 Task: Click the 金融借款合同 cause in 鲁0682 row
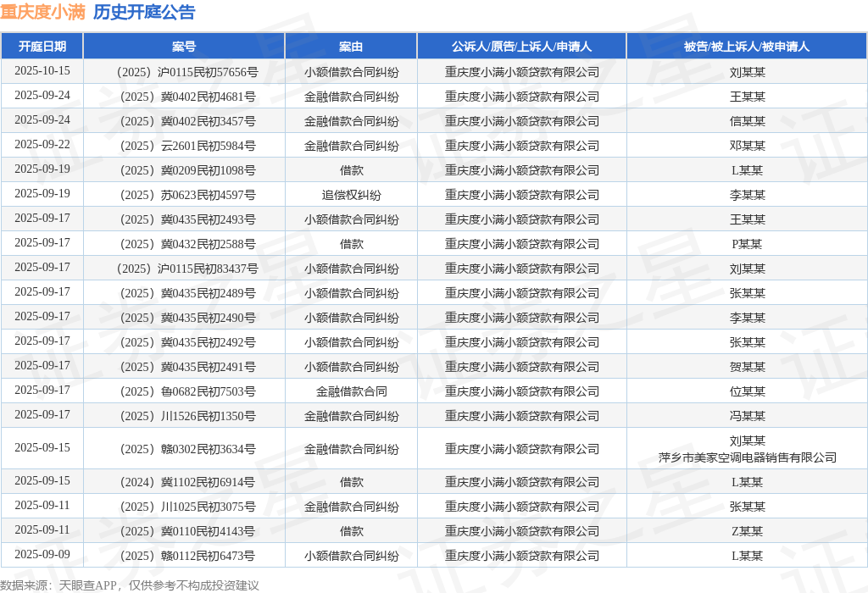point(352,391)
